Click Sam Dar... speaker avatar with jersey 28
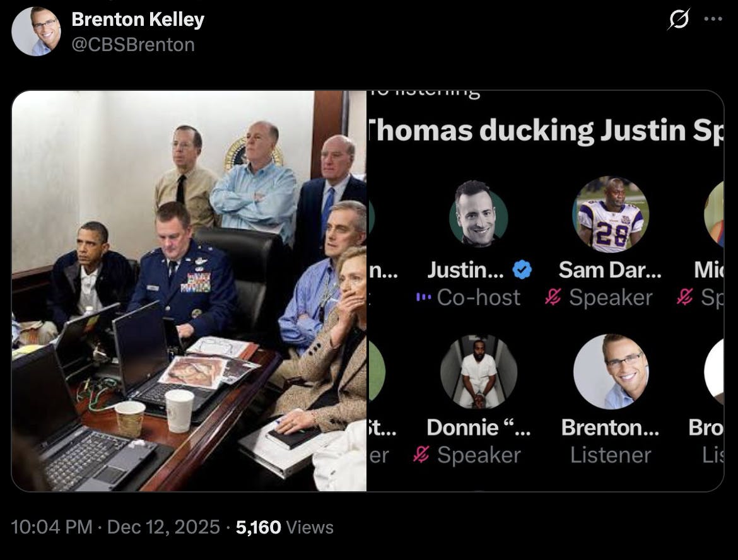The image size is (738, 560). point(611,214)
